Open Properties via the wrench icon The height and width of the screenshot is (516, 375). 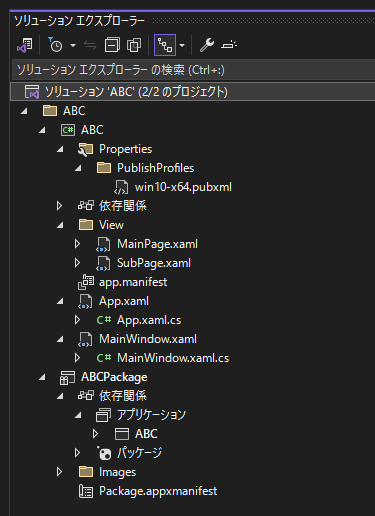point(207,45)
